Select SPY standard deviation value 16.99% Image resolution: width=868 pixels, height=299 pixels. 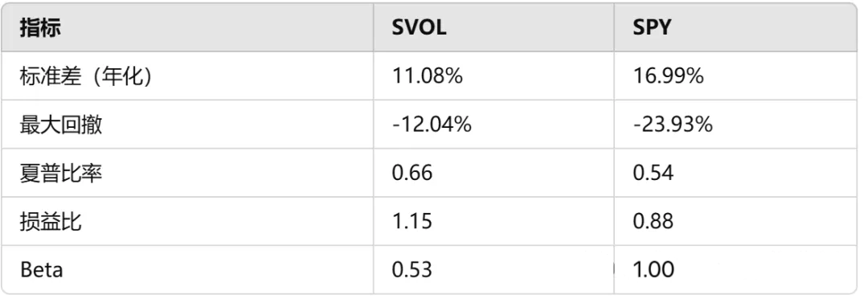coord(668,76)
